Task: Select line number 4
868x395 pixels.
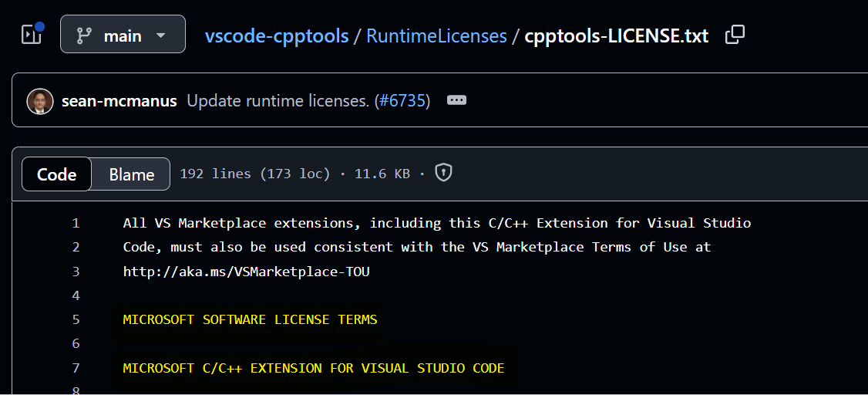Action: [x=76, y=295]
